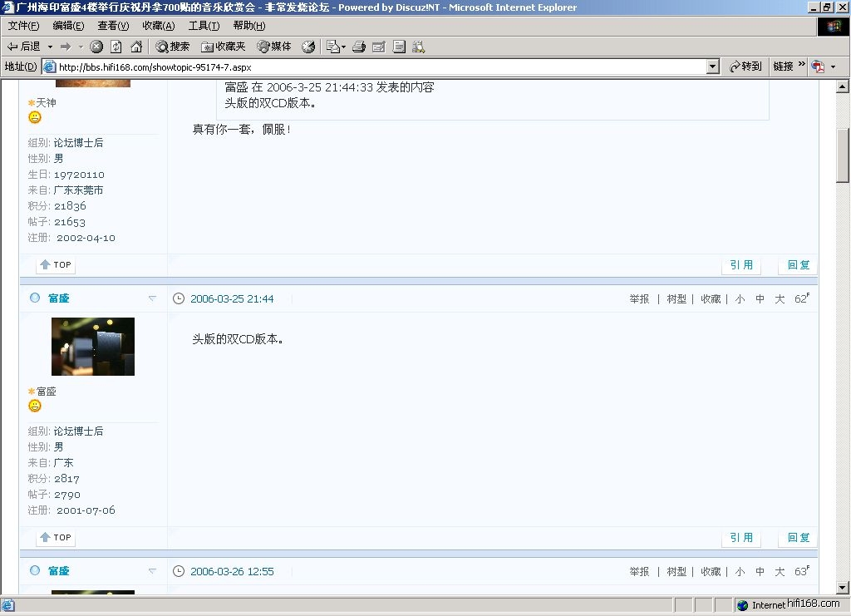Click the Print toolbar icon
The height and width of the screenshot is (616, 851).
click(359, 47)
